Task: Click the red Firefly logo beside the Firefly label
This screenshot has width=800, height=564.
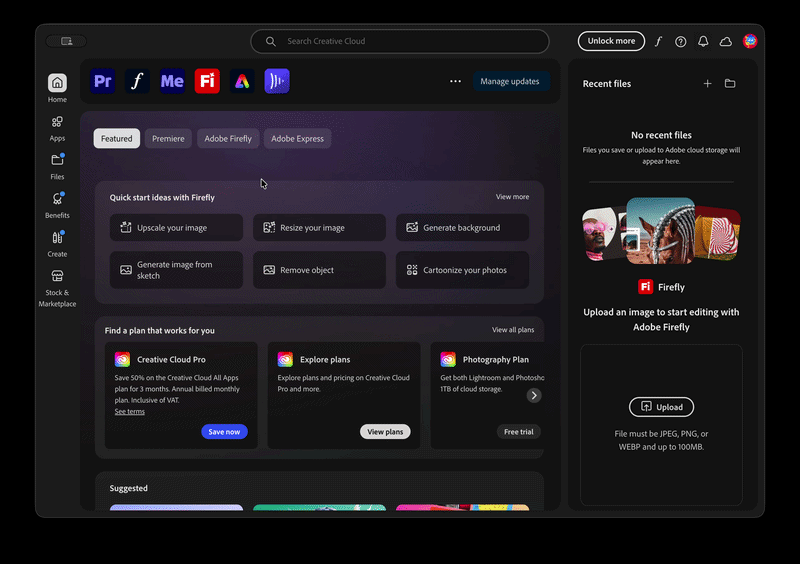Action: point(645,287)
